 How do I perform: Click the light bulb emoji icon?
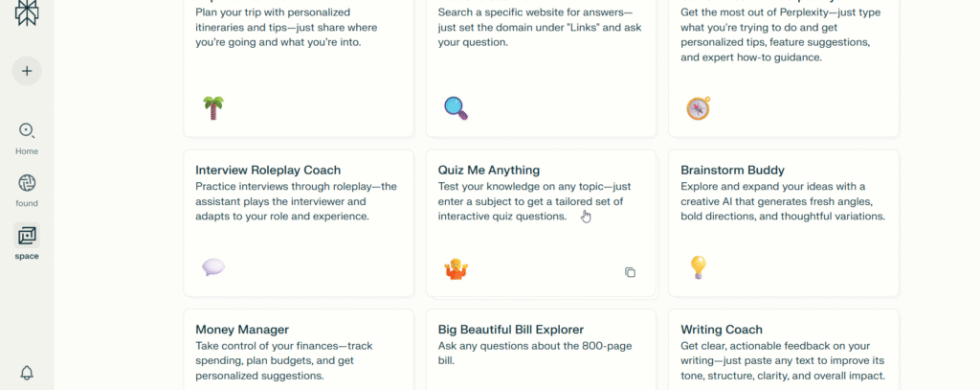698,267
